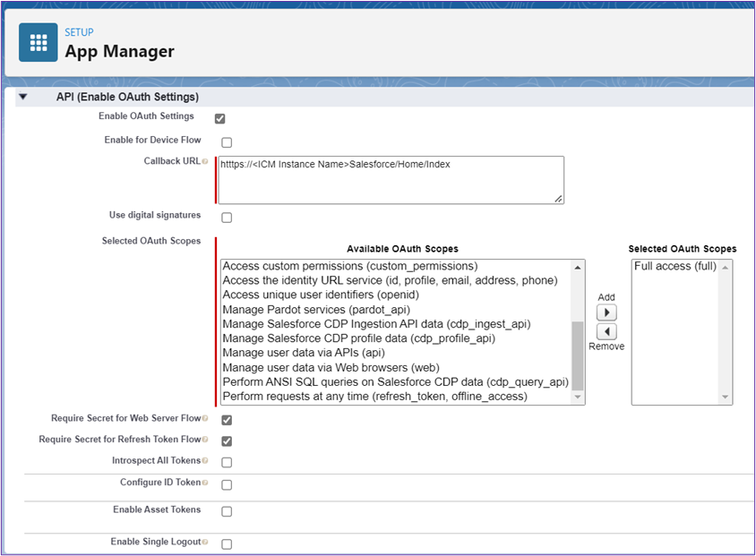The height and width of the screenshot is (556, 756).
Task: Click the Add arrow button
Action: [606, 312]
